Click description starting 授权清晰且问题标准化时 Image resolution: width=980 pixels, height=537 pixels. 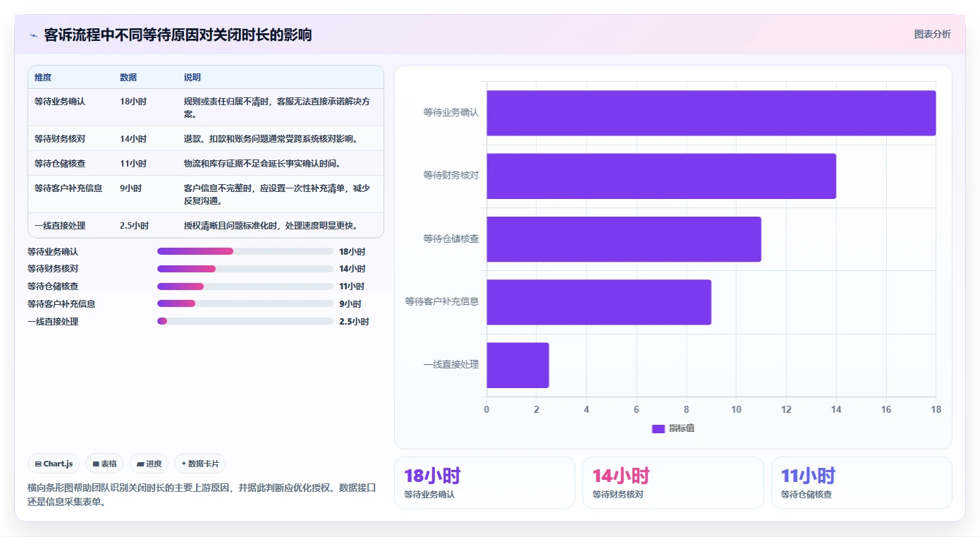click(271, 226)
